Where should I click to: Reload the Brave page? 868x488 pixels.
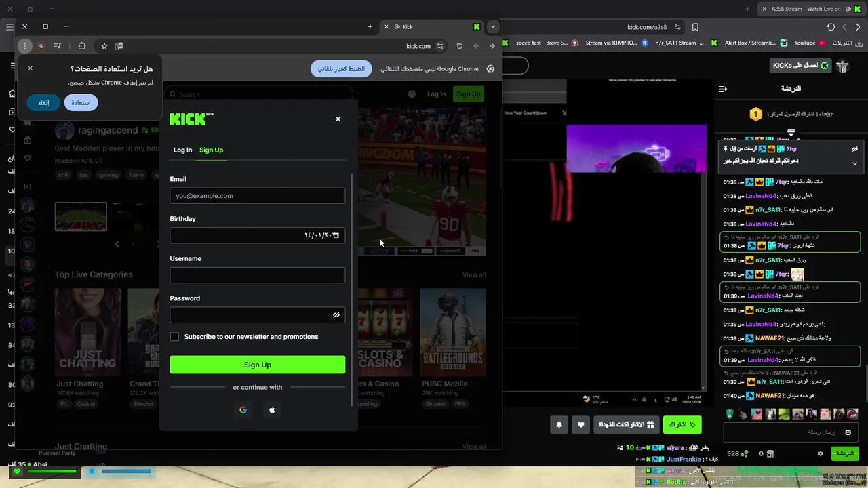click(831, 27)
